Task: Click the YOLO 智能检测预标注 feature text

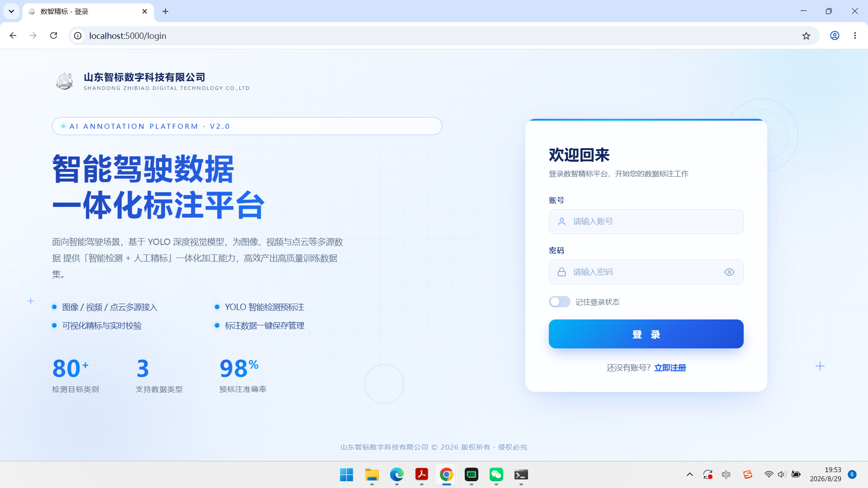Action: point(264,307)
